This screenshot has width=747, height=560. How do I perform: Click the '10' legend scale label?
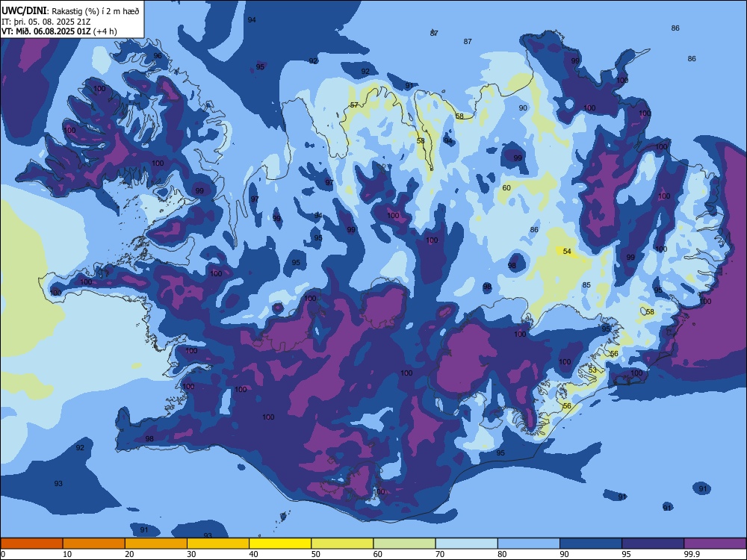pyautogui.click(x=67, y=554)
